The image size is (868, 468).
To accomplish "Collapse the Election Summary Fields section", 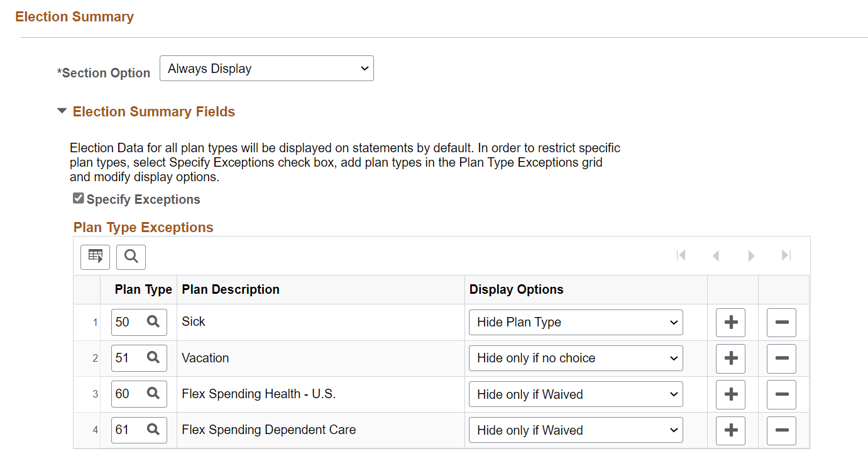I will point(62,111).
